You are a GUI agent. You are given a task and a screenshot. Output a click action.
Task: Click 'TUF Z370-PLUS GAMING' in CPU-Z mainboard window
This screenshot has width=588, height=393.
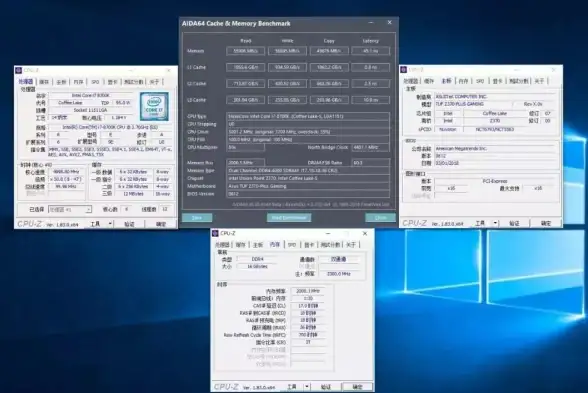click(459, 104)
